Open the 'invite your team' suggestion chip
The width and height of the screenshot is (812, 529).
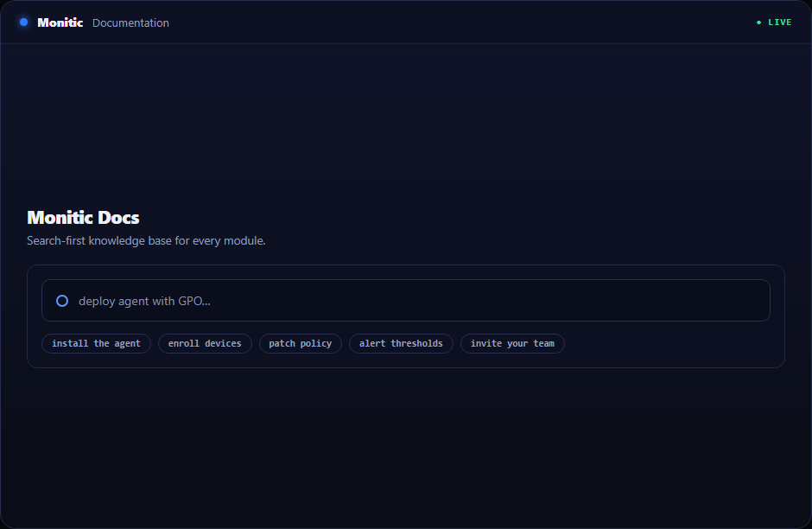[x=512, y=343]
